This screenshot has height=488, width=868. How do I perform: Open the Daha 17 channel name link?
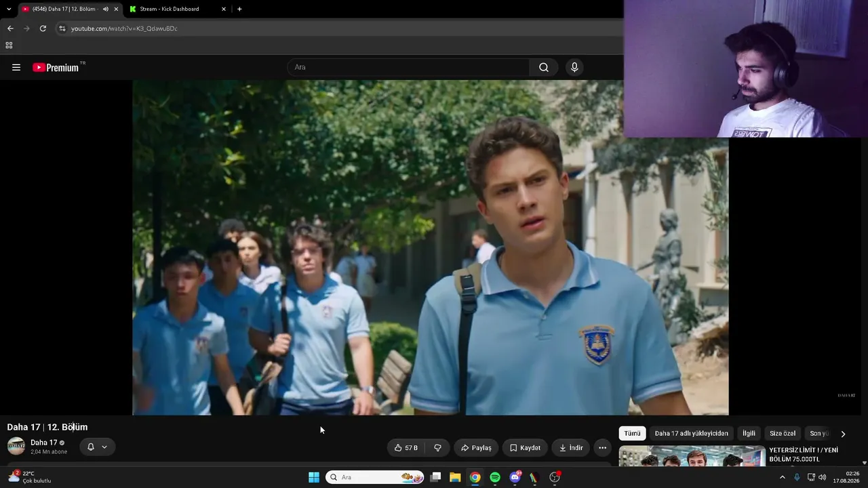coord(44,443)
